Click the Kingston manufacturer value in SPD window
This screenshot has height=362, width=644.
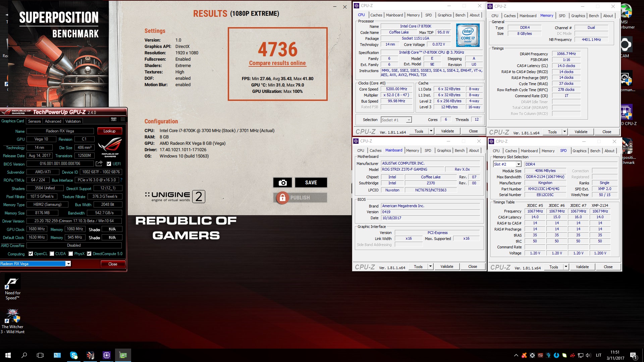[x=545, y=183]
